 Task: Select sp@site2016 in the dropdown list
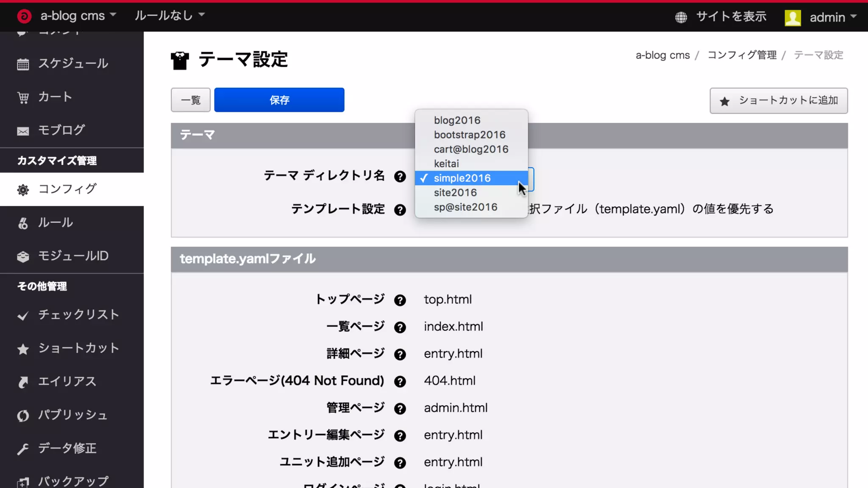point(465,207)
